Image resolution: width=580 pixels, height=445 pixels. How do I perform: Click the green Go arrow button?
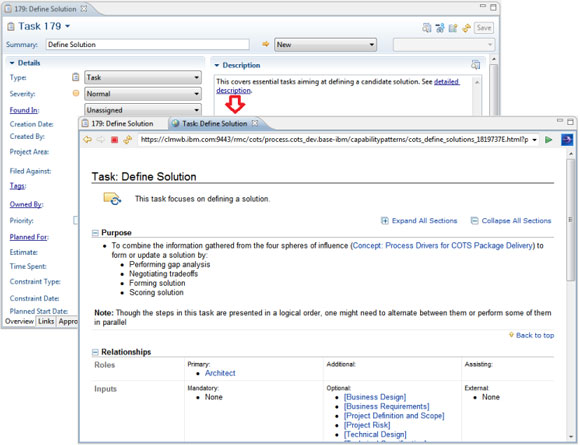[549, 139]
